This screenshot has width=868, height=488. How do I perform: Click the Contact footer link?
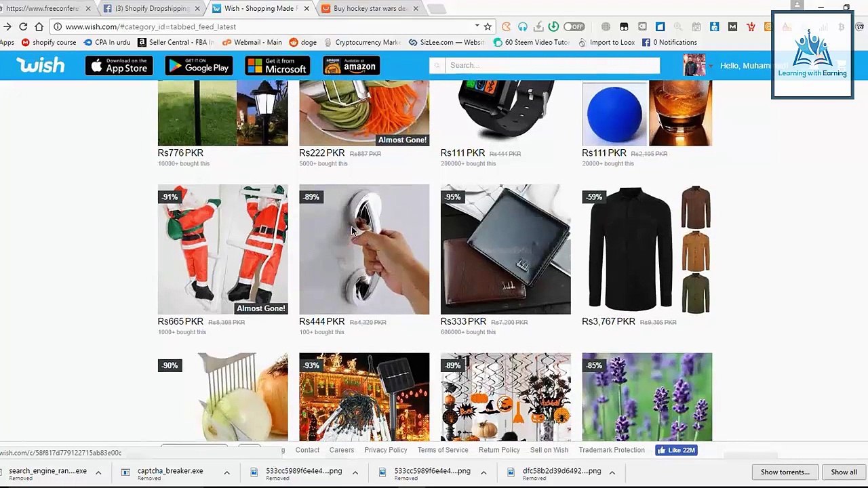[x=307, y=450]
